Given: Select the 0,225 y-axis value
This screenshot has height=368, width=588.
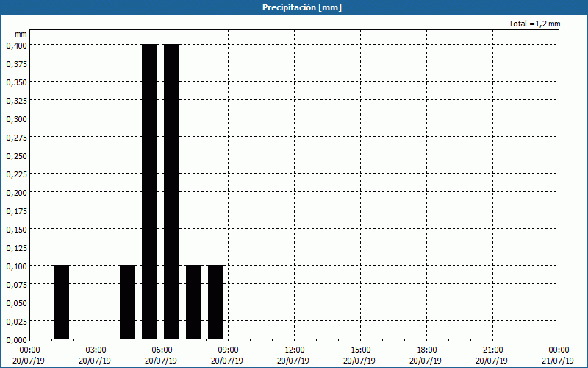Looking at the screenshot, I should (16, 174).
